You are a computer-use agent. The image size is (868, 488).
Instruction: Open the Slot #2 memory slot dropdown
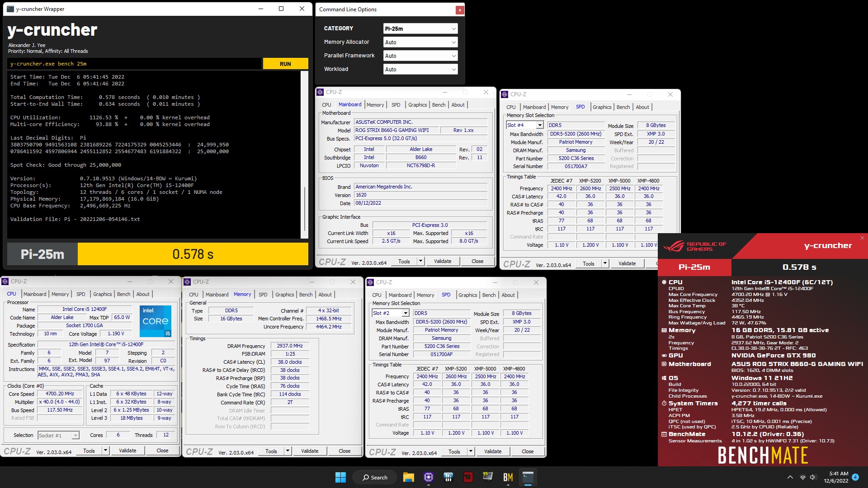point(391,313)
